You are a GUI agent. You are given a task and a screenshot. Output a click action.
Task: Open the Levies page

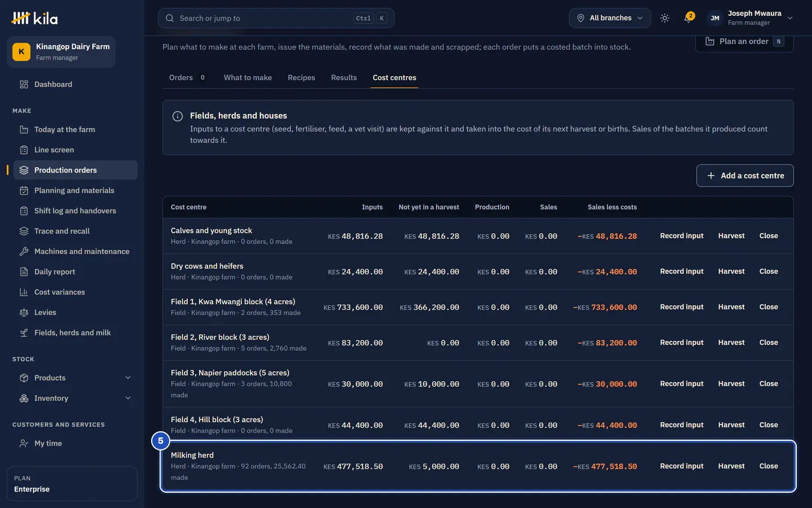[x=72, y=312]
